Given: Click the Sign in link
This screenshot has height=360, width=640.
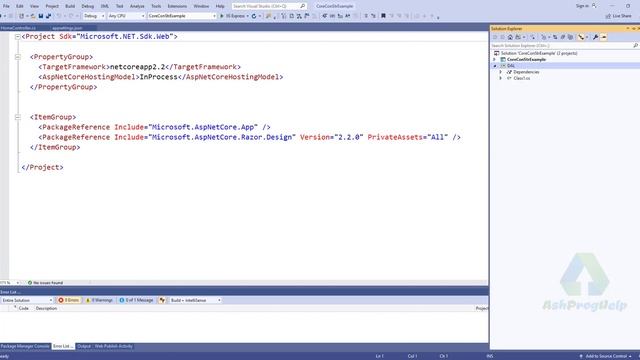Looking at the screenshot, I should pos(582,6).
